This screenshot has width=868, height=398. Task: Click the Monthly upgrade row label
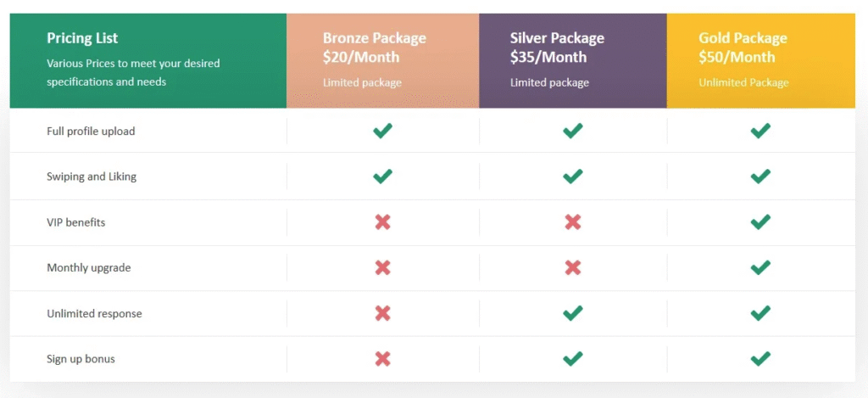coord(88,268)
